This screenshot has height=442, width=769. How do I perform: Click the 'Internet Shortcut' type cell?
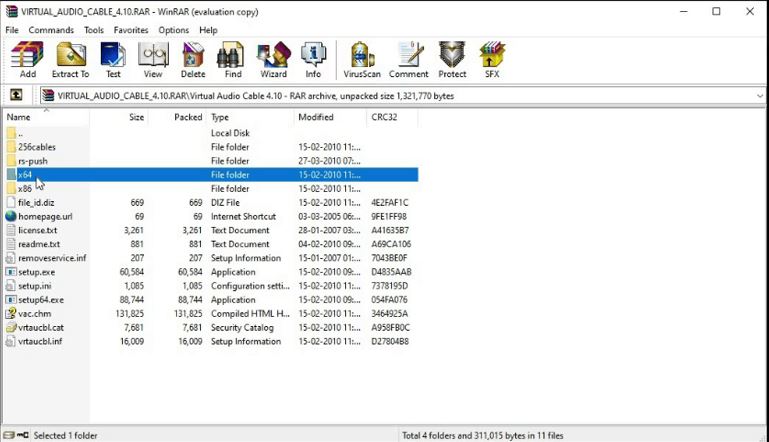[243, 216]
